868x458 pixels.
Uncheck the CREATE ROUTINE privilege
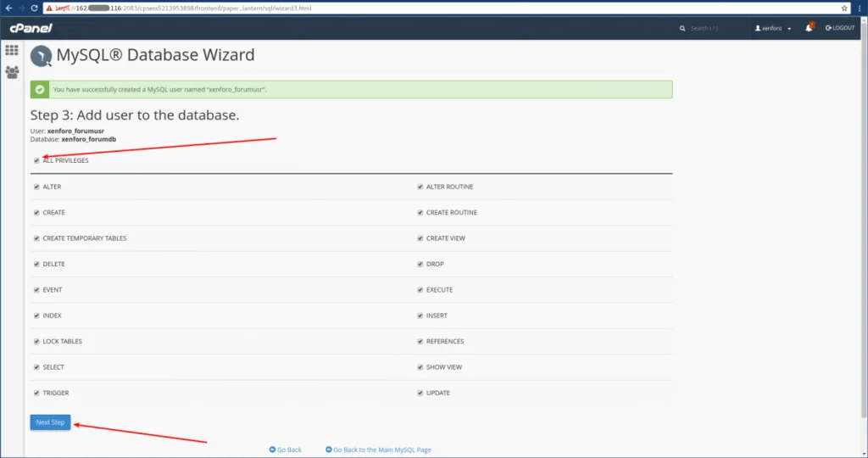[420, 213]
